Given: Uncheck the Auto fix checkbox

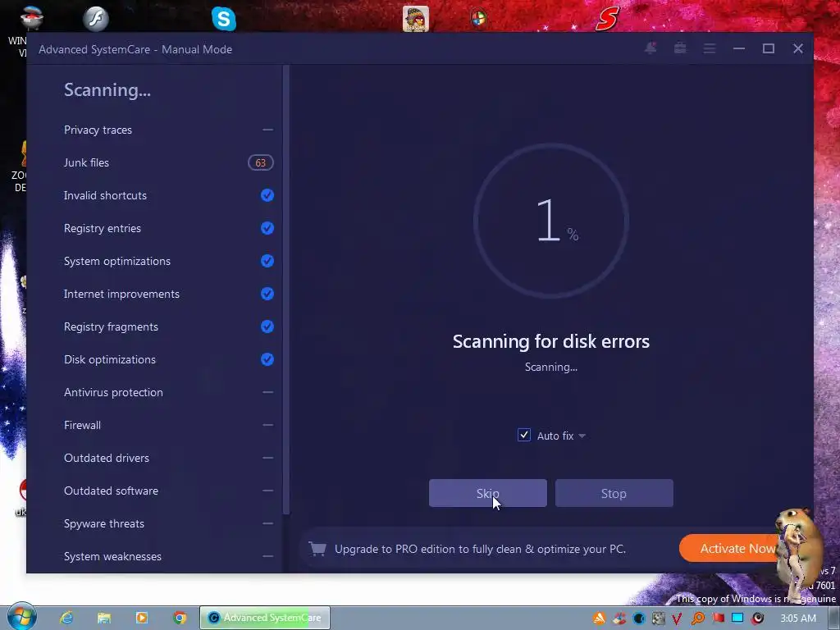Looking at the screenshot, I should tap(524, 435).
